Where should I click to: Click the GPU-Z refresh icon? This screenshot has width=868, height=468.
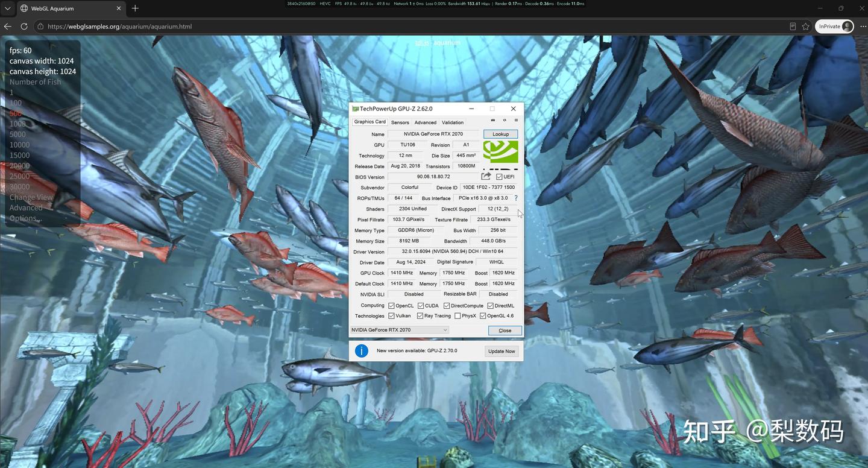[505, 120]
